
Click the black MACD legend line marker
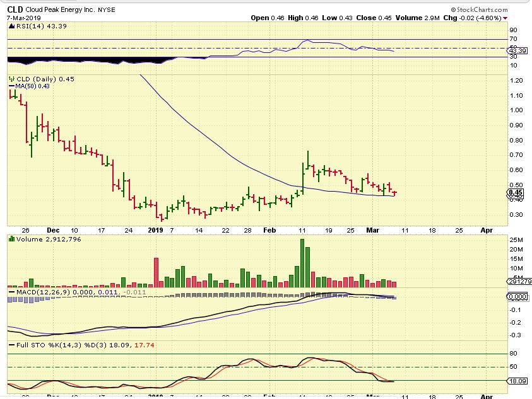pos(12,292)
